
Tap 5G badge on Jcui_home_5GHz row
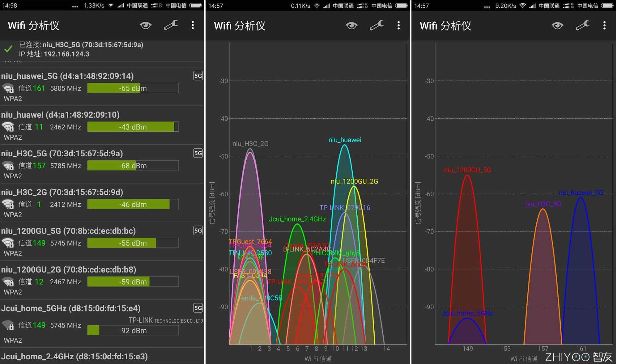(x=198, y=308)
